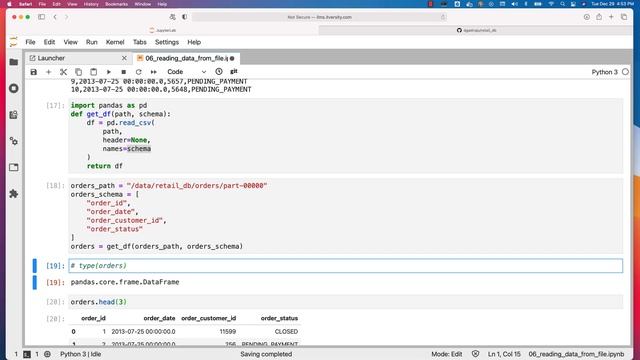The height and width of the screenshot is (360, 640).
Task: Switch to the GitHub browser tab
Action: coord(476,30)
